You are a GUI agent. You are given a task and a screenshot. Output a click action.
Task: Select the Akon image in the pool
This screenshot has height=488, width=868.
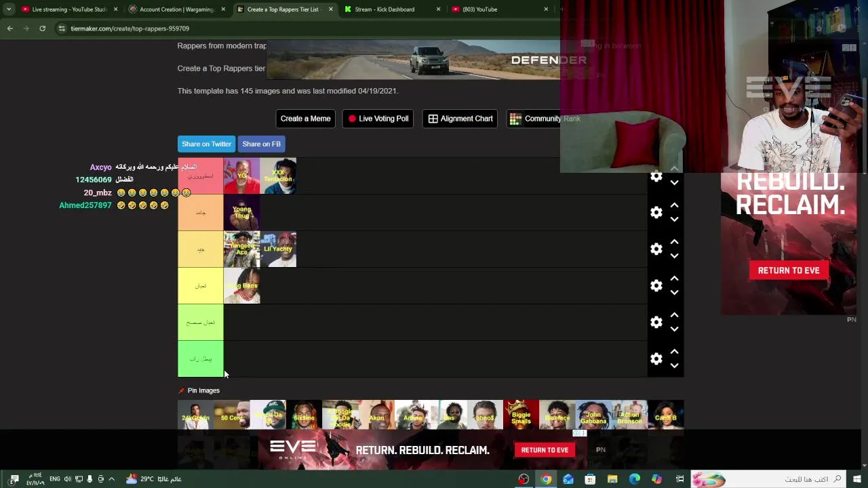376,415
